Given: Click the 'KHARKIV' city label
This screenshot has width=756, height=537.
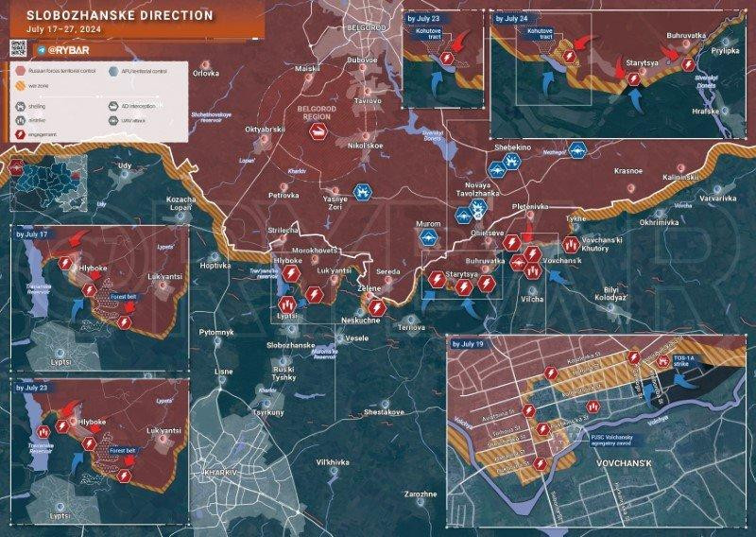Looking at the screenshot, I should (220, 472).
